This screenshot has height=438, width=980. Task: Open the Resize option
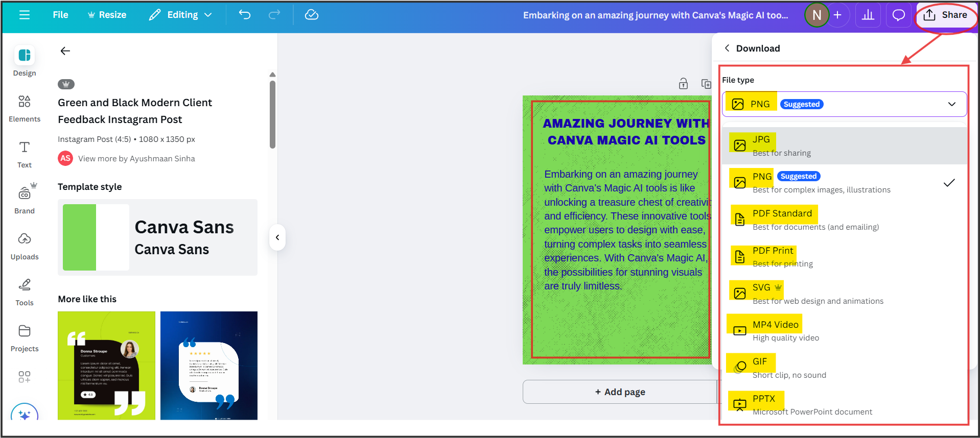point(107,15)
